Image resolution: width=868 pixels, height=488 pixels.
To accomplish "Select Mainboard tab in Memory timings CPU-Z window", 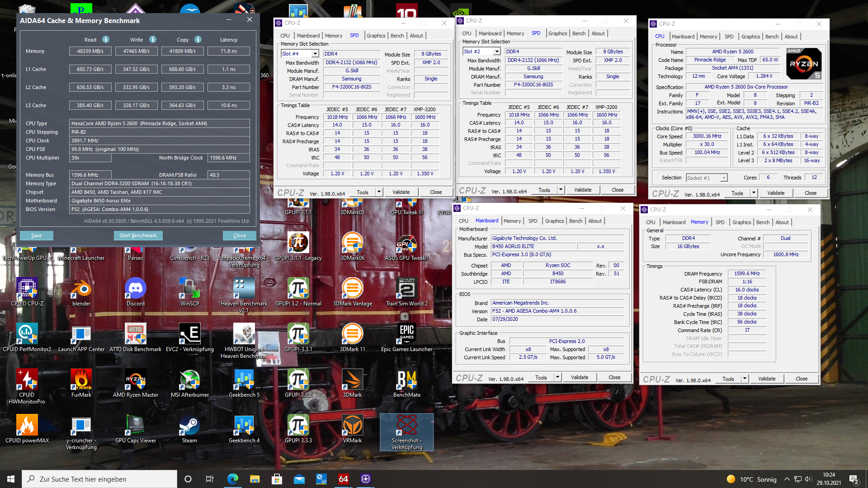I will (674, 222).
